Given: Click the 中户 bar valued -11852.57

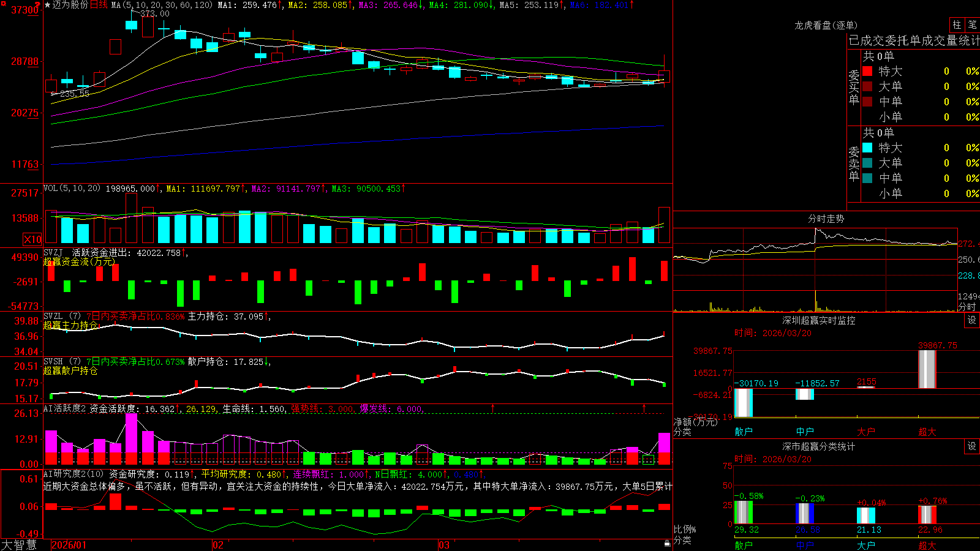Looking at the screenshot, I should coord(805,394).
